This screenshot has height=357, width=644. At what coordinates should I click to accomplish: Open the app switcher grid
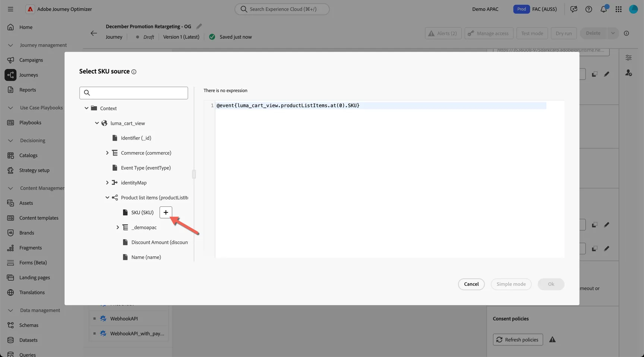click(618, 9)
